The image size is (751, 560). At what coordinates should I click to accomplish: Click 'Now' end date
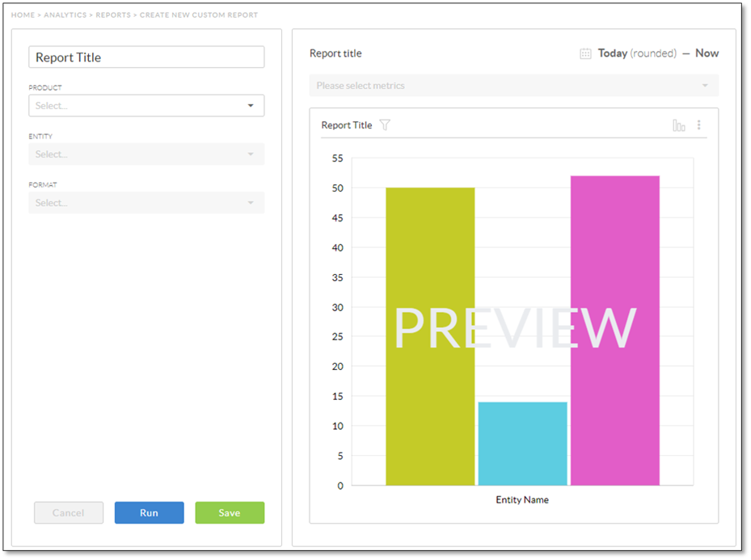click(707, 53)
